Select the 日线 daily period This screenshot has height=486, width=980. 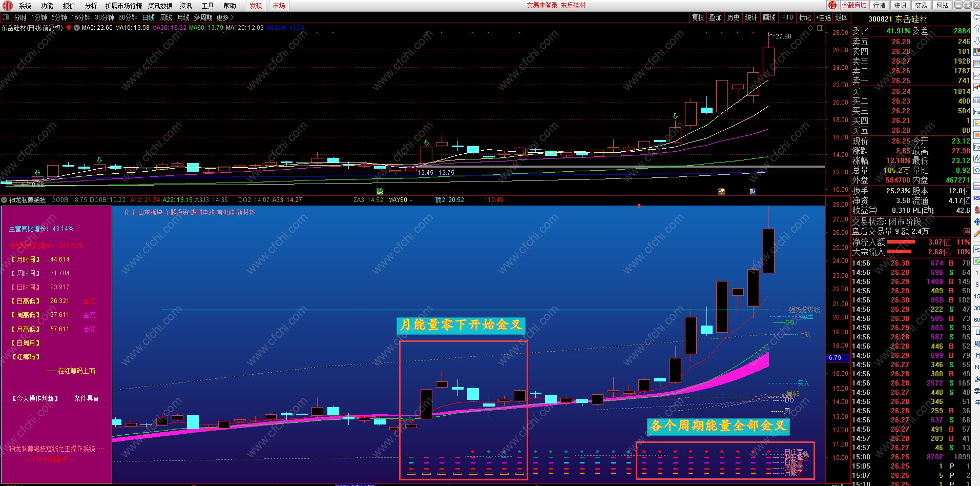coord(149,17)
